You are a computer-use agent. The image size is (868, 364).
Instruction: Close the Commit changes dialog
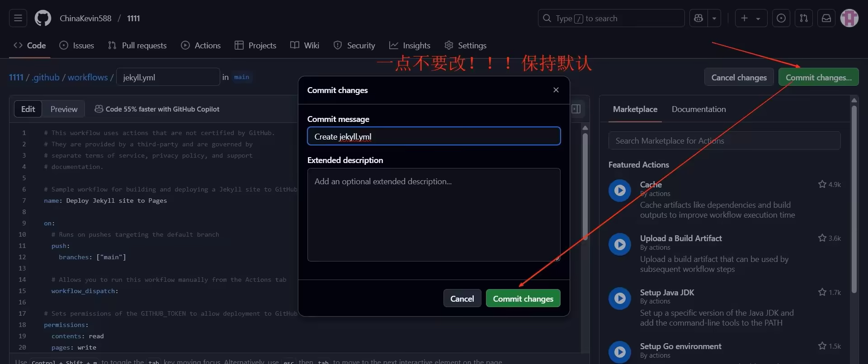tap(556, 90)
